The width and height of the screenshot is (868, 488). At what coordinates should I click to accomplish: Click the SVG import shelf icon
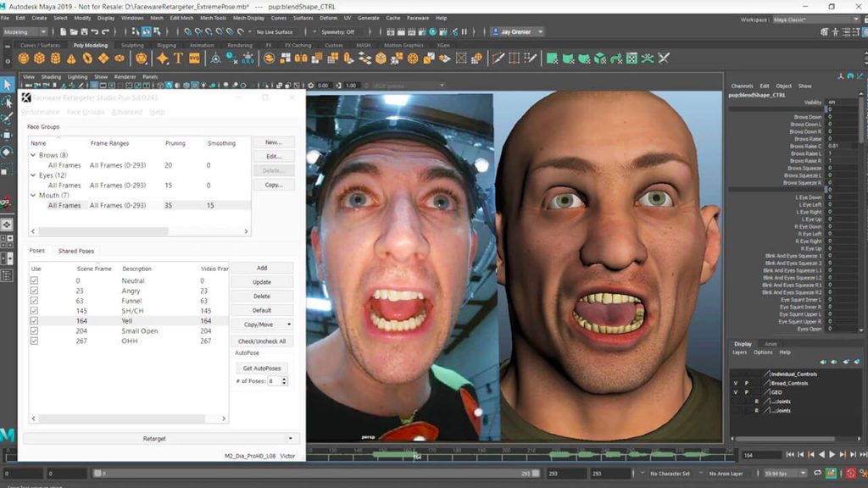pyautogui.click(x=194, y=58)
